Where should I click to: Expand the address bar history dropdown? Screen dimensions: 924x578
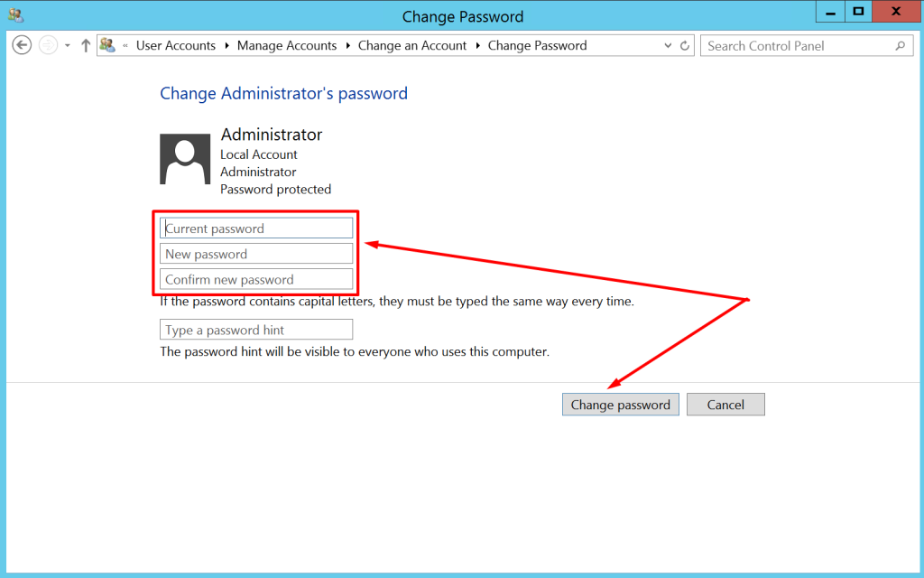point(668,46)
